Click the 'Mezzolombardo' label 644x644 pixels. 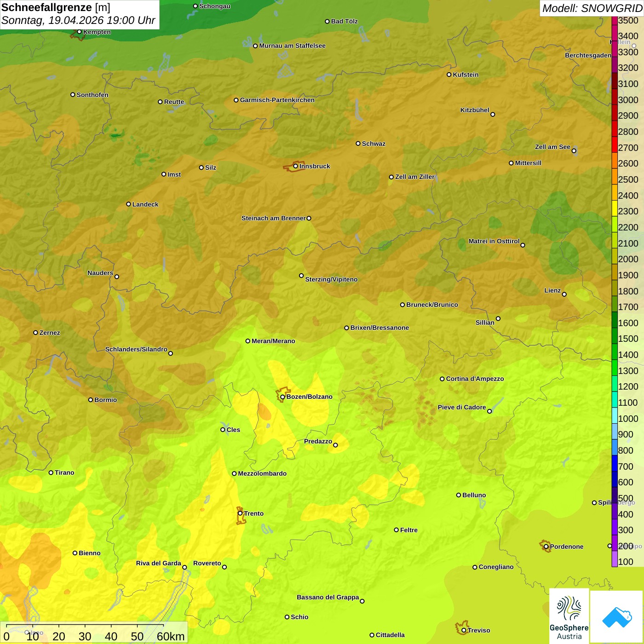point(262,473)
